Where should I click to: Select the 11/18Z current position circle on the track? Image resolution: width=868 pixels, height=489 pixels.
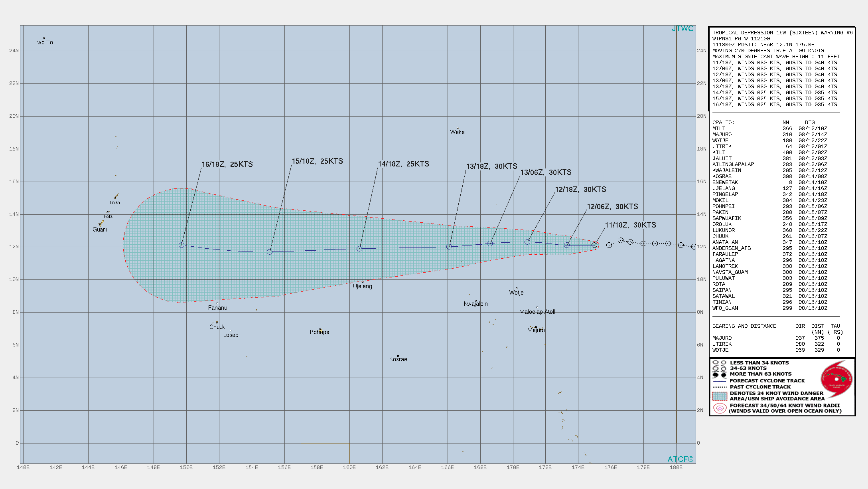coord(594,245)
